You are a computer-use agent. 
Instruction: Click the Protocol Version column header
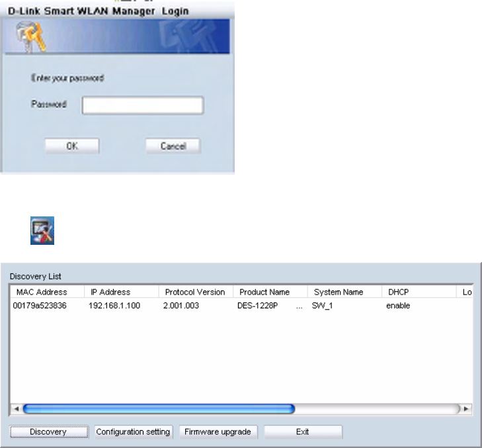[x=196, y=292]
